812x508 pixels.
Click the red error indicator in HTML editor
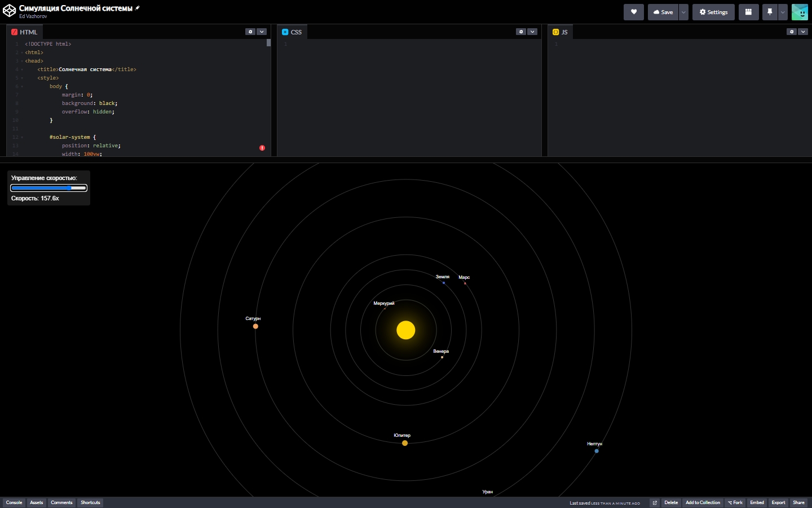(x=262, y=148)
